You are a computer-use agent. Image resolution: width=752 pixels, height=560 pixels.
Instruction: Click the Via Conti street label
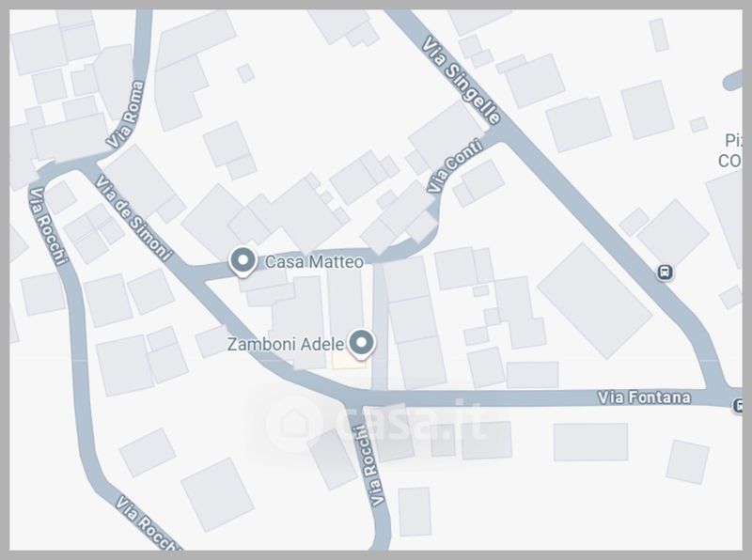454,165
